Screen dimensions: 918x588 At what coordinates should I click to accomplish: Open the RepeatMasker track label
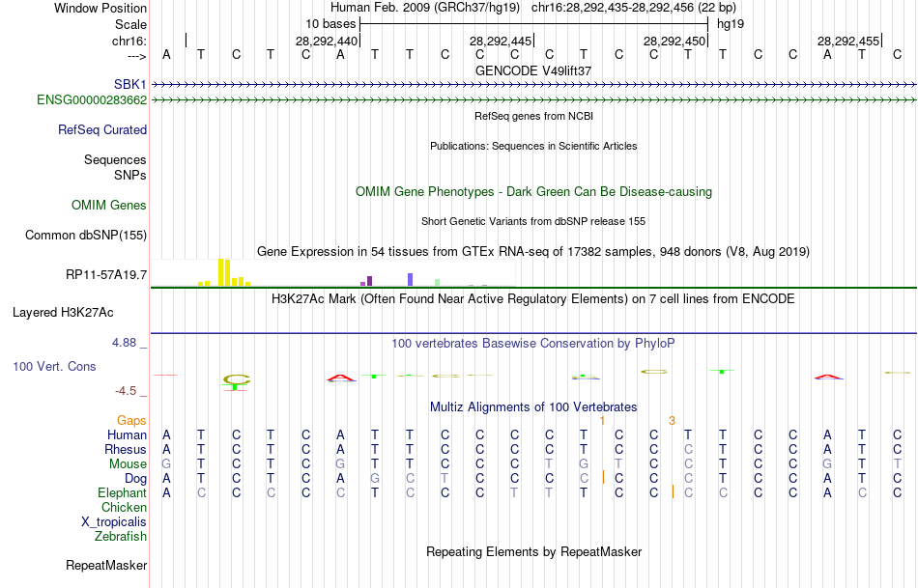click(x=106, y=565)
